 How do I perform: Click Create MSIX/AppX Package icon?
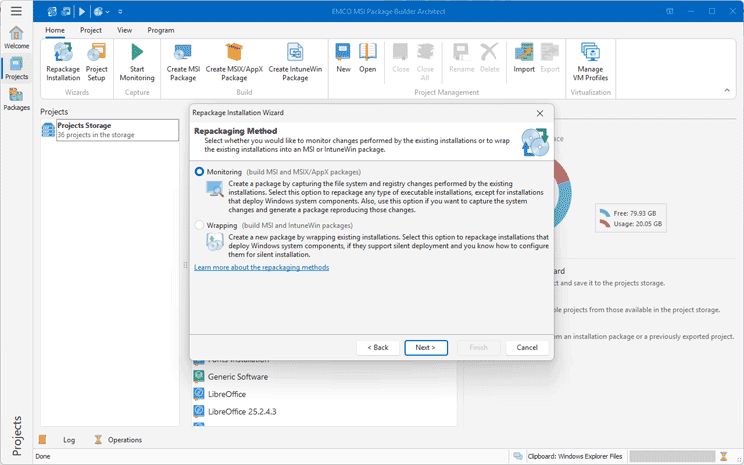(x=234, y=60)
